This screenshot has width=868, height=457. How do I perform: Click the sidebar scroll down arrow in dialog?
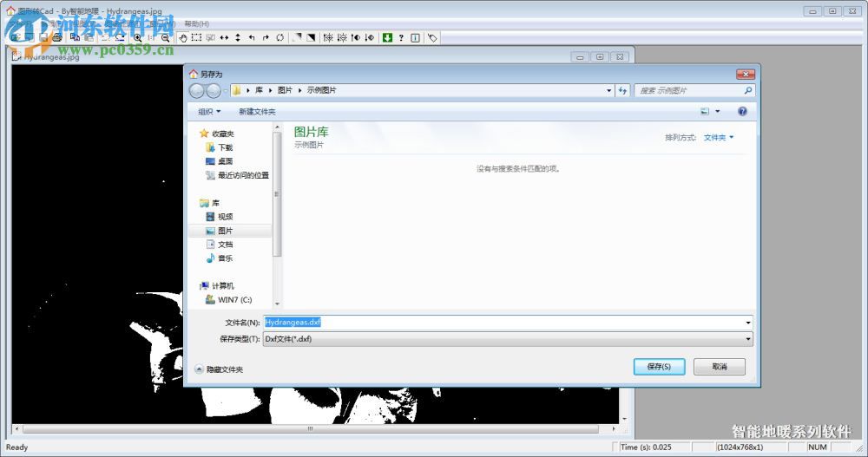[x=278, y=304]
